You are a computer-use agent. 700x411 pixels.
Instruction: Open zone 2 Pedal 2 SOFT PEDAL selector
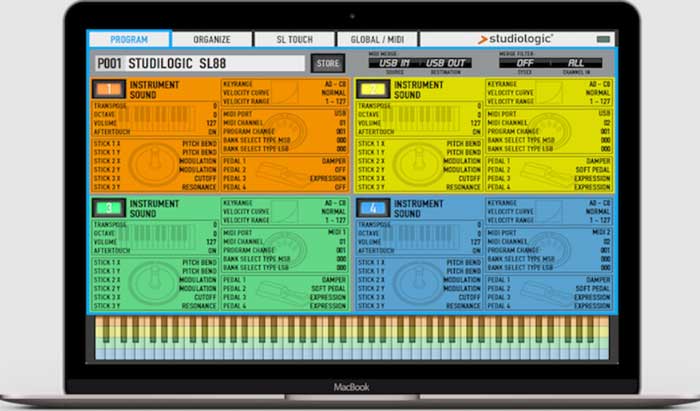click(x=593, y=170)
